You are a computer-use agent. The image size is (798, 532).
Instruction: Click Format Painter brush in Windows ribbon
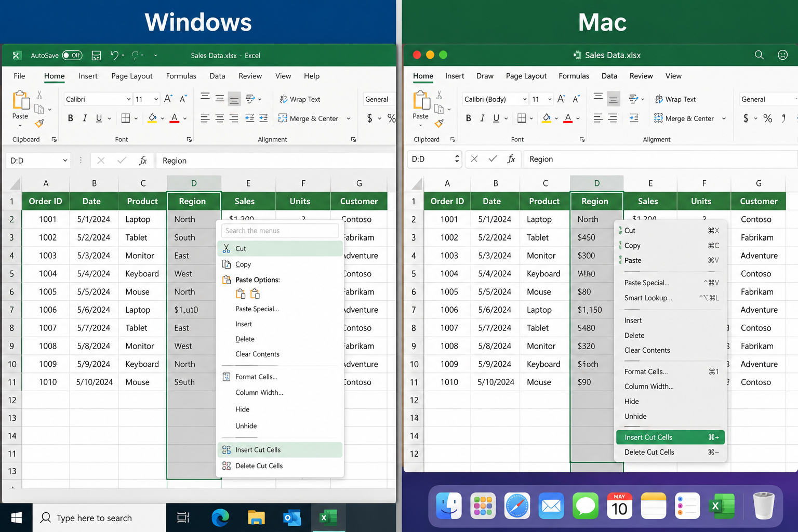tap(39, 123)
